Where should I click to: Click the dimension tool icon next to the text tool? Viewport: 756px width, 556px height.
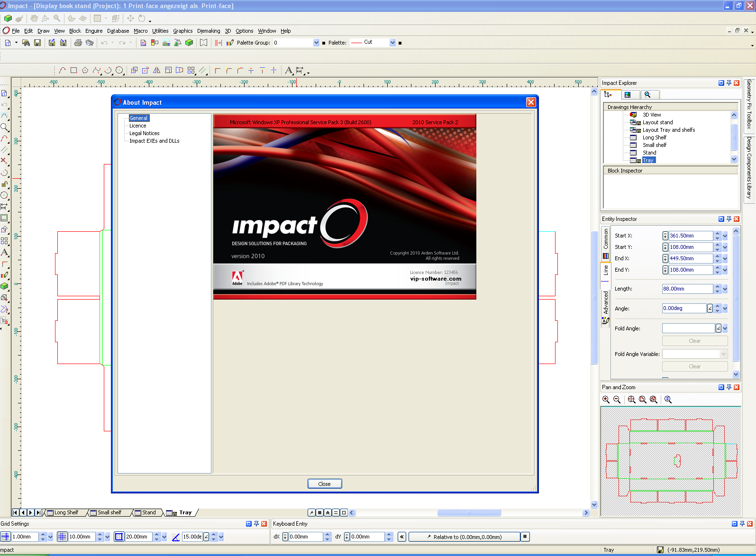(x=300, y=70)
